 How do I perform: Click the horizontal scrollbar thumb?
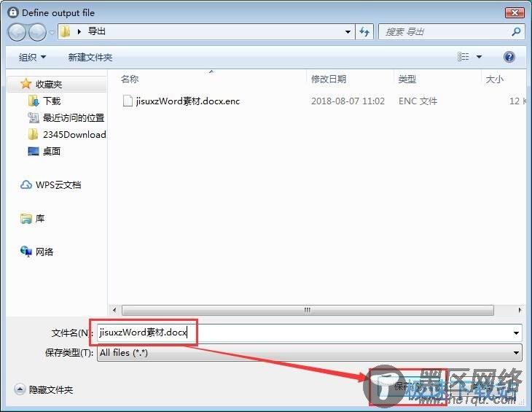pos(308,310)
